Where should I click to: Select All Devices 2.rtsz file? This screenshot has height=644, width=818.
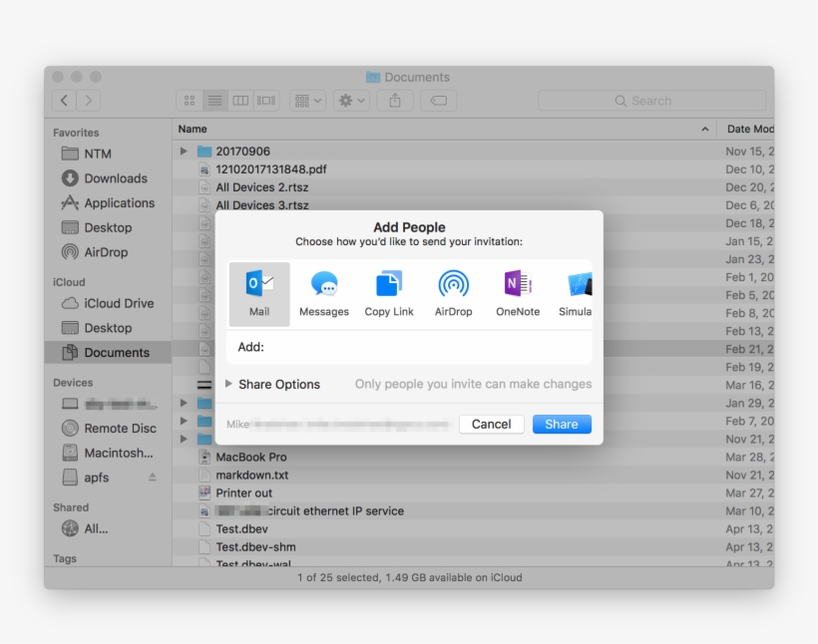473,187
